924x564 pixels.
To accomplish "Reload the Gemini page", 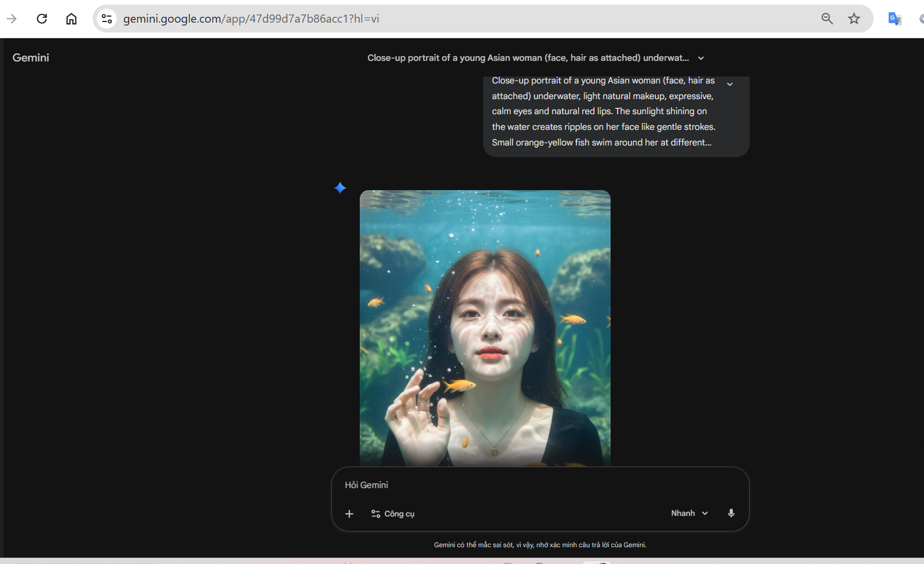I will 42,19.
